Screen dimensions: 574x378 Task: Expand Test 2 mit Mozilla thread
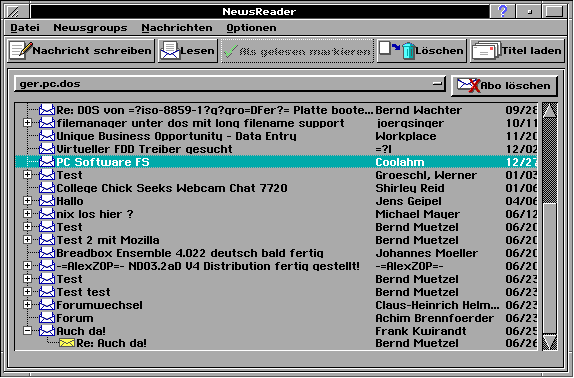click(x=27, y=240)
